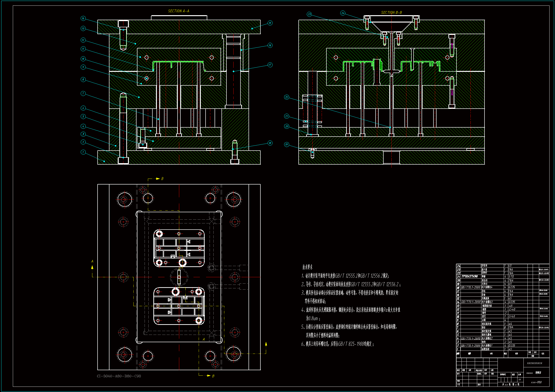This screenshot has height=392, width=555.
Task: Click section marker A left of plan view
Action: click(x=92, y=261)
